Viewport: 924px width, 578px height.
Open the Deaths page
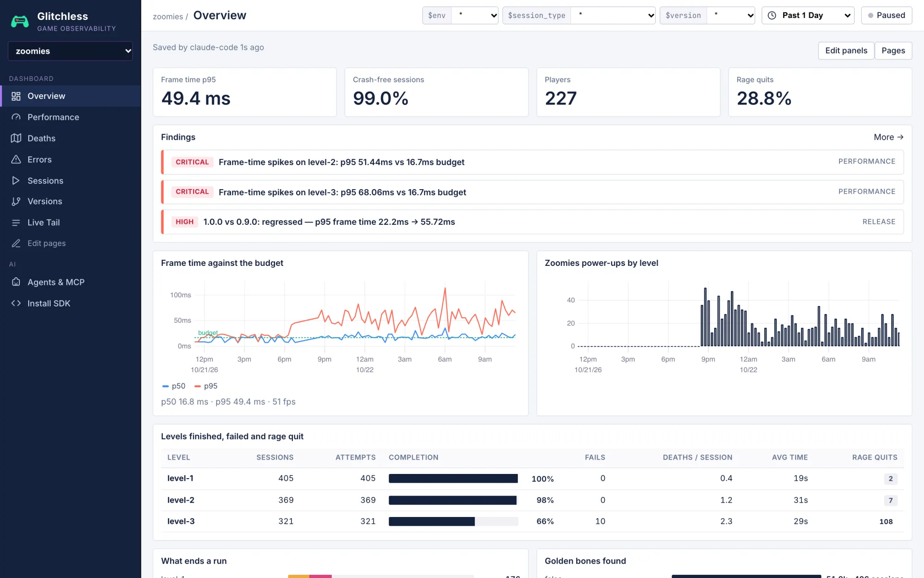(x=70, y=138)
